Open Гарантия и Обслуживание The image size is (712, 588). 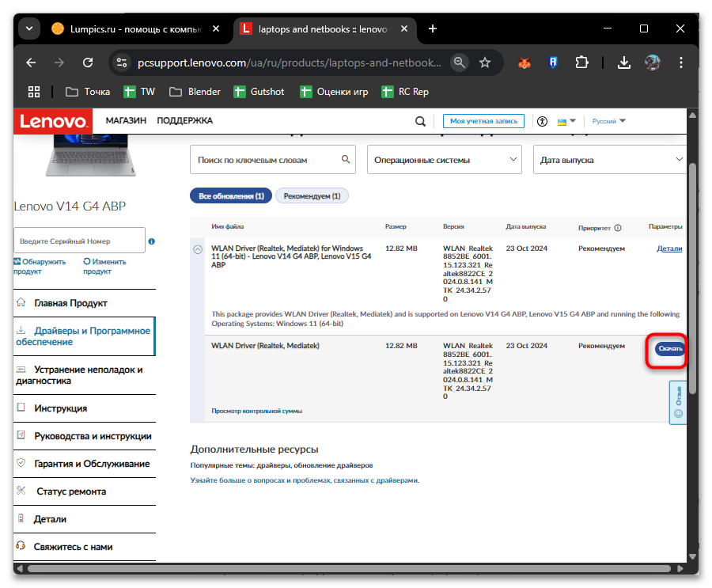85,464
